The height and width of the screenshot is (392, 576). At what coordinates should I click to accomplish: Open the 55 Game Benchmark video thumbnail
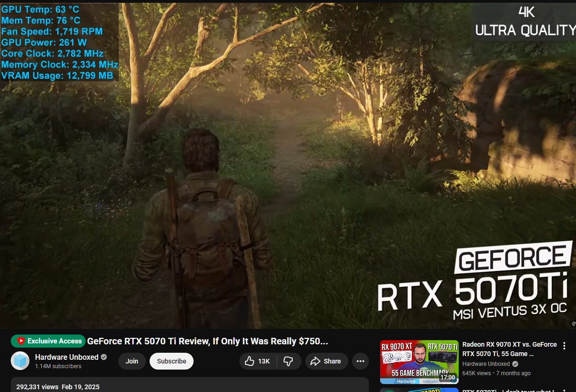pos(419,362)
